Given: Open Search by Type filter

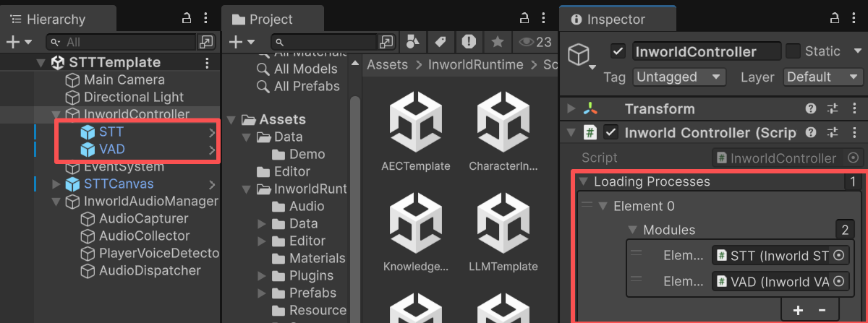Looking at the screenshot, I should 412,41.
